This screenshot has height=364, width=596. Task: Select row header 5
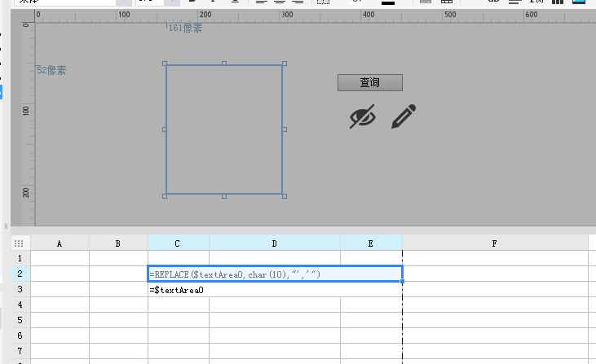(20, 320)
